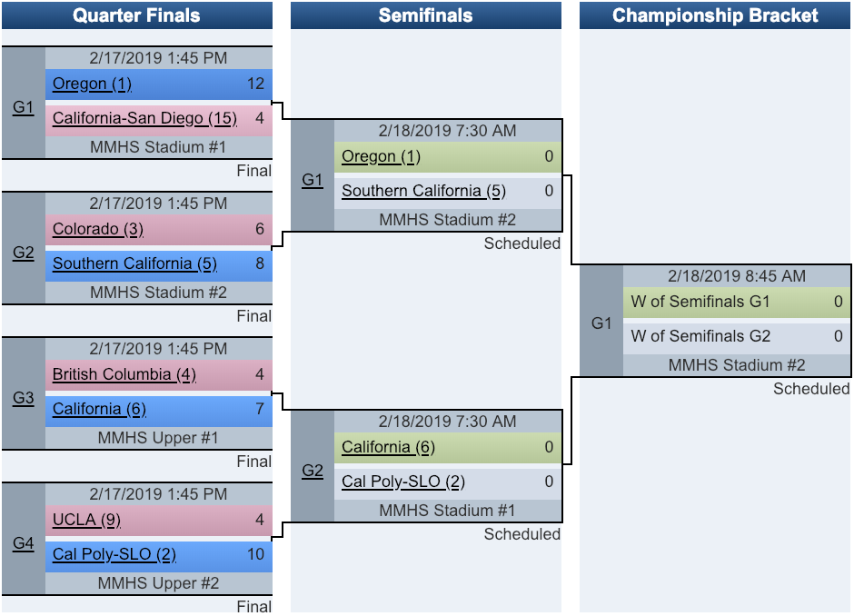The image size is (854, 616).
Task: Open Quarter Finals G1 game details link
Action: click(x=24, y=107)
